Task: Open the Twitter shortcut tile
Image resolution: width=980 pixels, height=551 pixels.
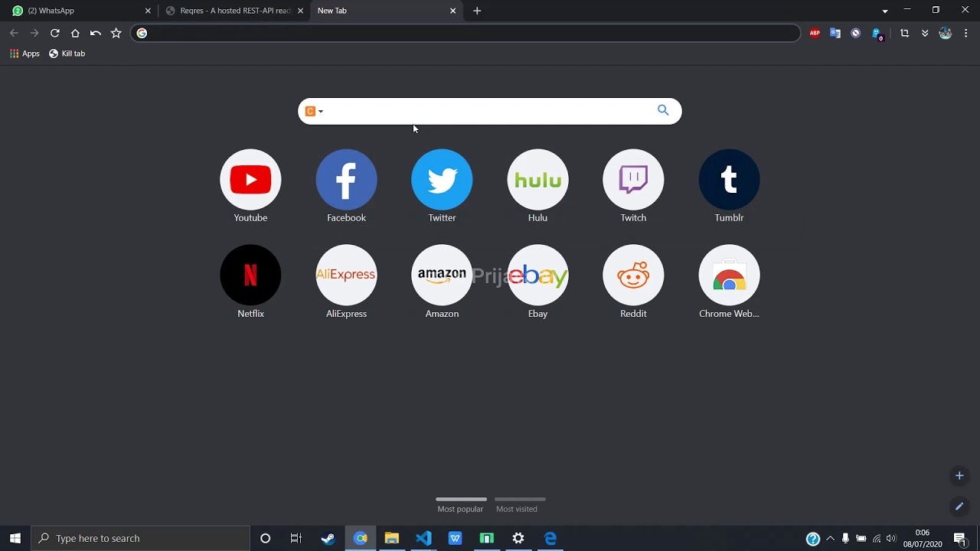Action: (x=442, y=186)
